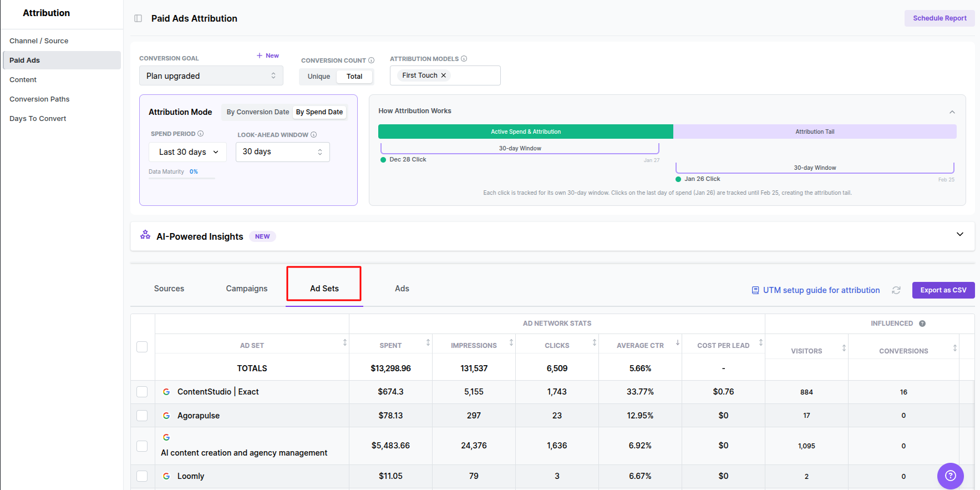Check the Agorapulse row checkbox
980x490 pixels.
[x=142, y=416]
